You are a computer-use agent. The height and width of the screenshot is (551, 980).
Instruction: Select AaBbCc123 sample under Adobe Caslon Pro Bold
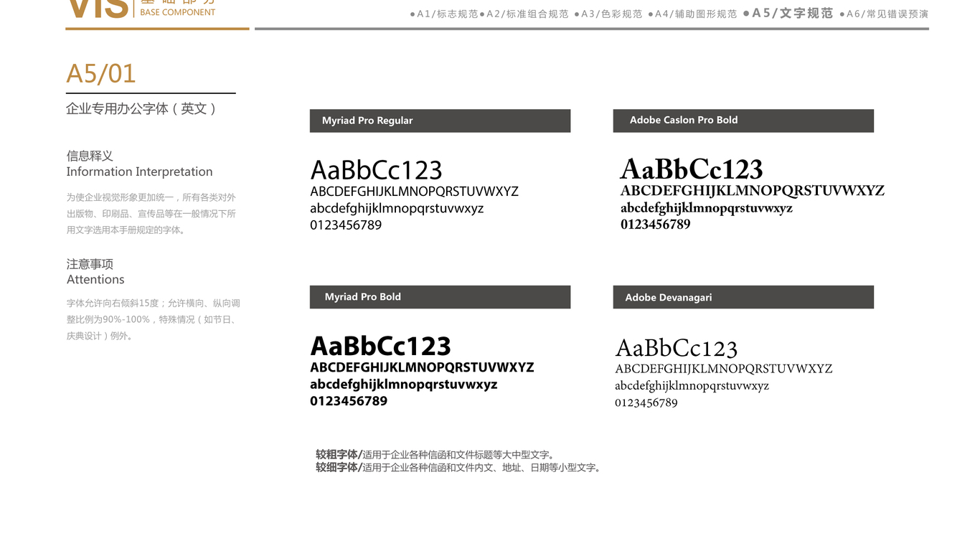[x=692, y=169]
